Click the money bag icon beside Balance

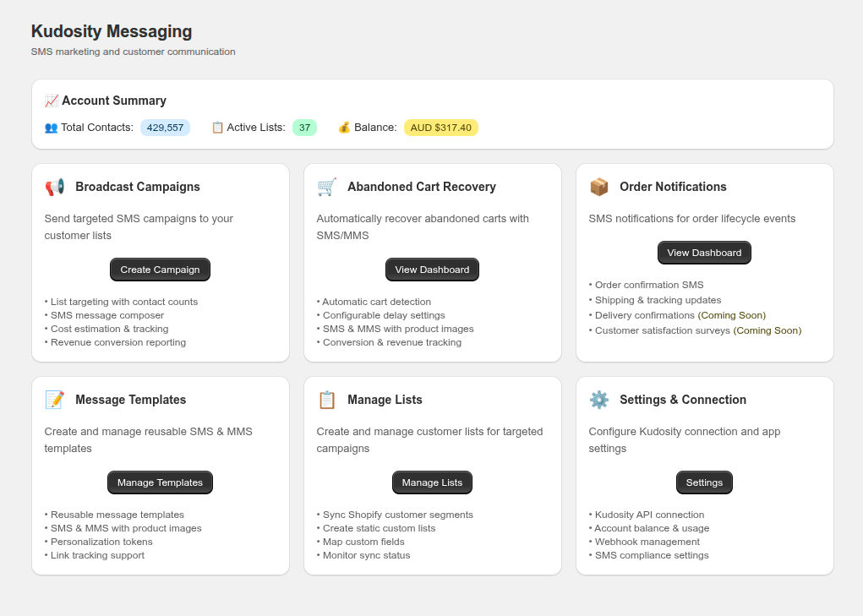pyautogui.click(x=344, y=128)
